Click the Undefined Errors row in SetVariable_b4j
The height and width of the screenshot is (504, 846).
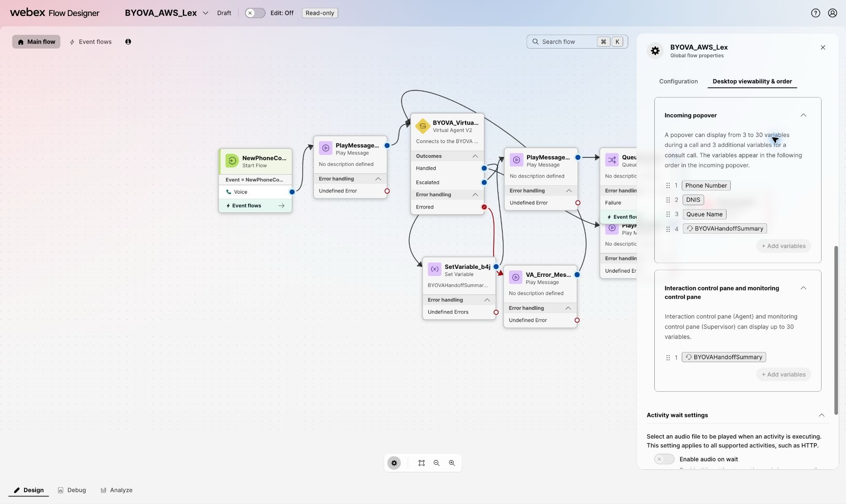[x=459, y=312]
